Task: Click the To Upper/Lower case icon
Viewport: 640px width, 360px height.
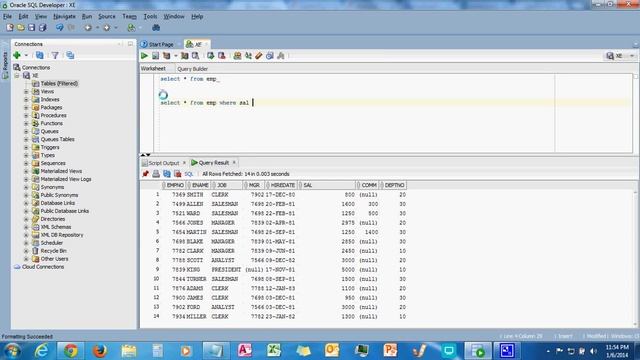Action: click(x=248, y=56)
